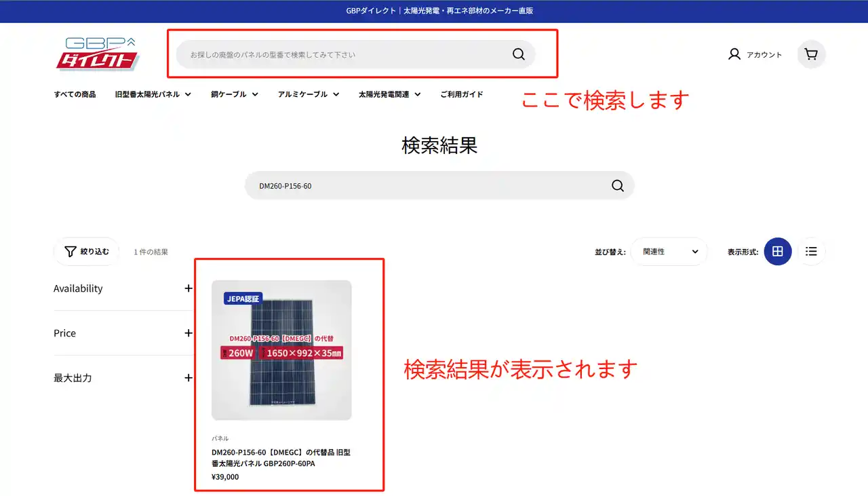Switch to grid view display
The height and width of the screenshot is (496, 868).
click(777, 252)
